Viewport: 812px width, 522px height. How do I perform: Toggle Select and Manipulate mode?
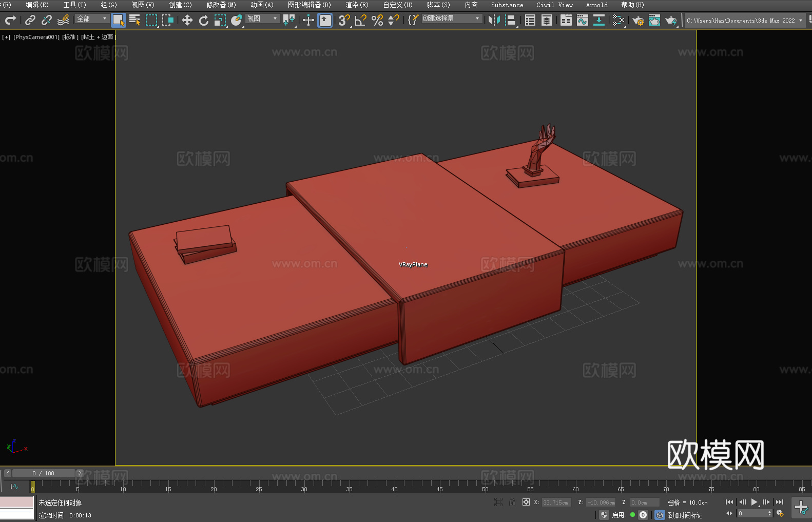(x=308, y=20)
